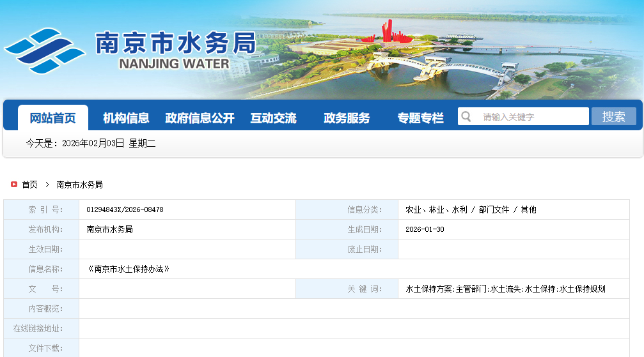The height and width of the screenshot is (357, 644).
Task: Go to 首页 breadcrumb link
Action: coord(29,185)
